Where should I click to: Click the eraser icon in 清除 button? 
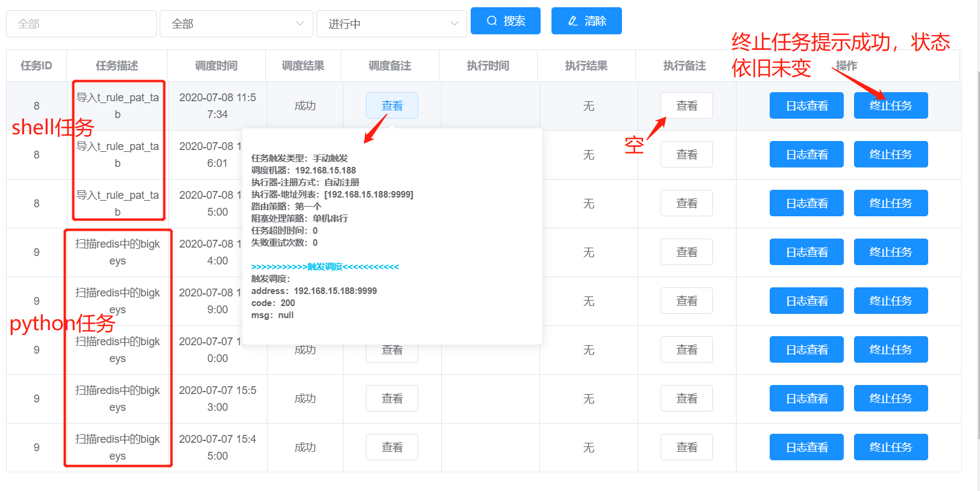click(573, 21)
